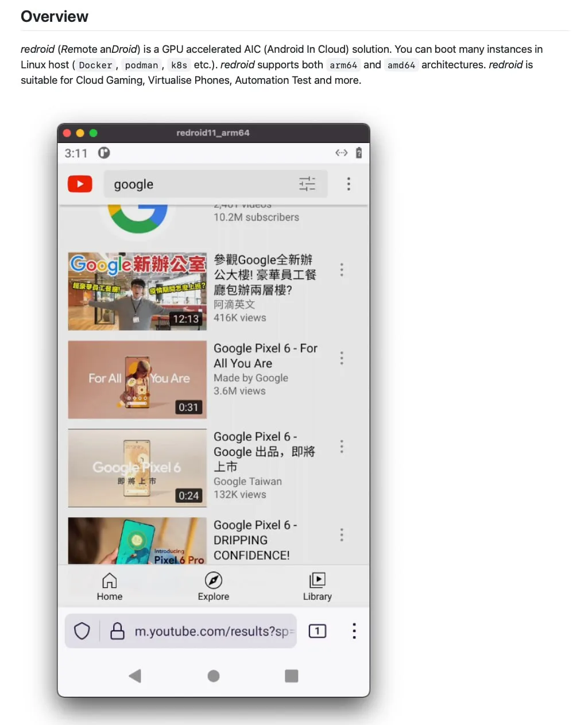The image size is (588, 725).
Task: Click Google Pixel 6 - Google 出品 title
Action: (x=264, y=452)
